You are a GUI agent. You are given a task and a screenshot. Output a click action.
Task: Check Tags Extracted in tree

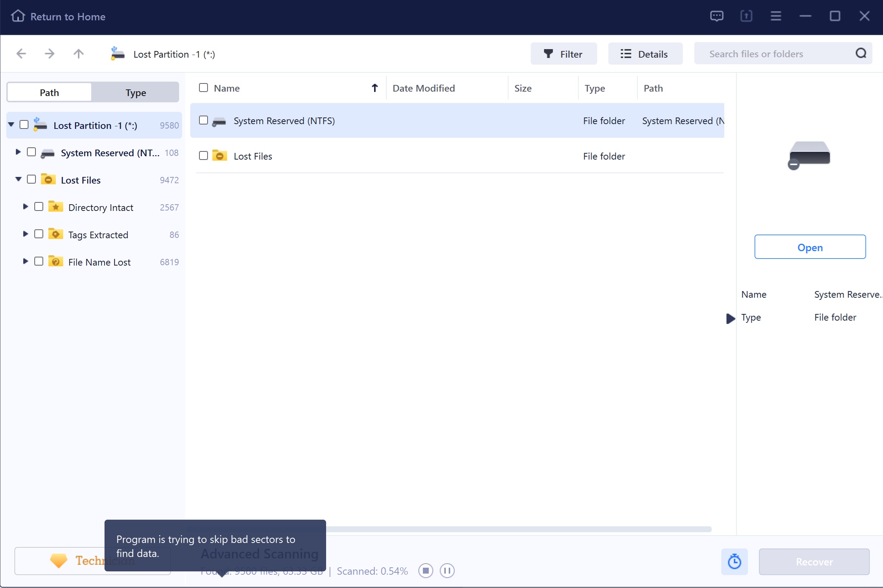39,234
